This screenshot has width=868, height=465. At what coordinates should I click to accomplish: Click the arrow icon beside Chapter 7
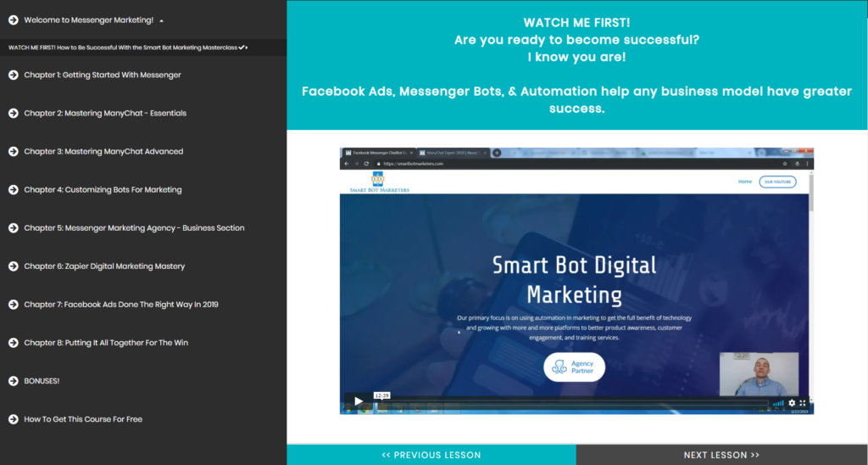14,305
